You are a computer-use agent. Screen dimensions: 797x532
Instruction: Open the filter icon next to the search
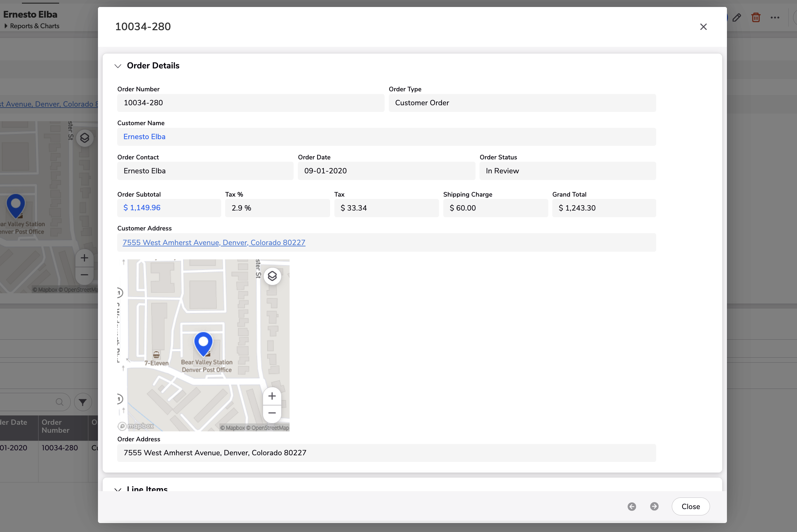[82, 402]
